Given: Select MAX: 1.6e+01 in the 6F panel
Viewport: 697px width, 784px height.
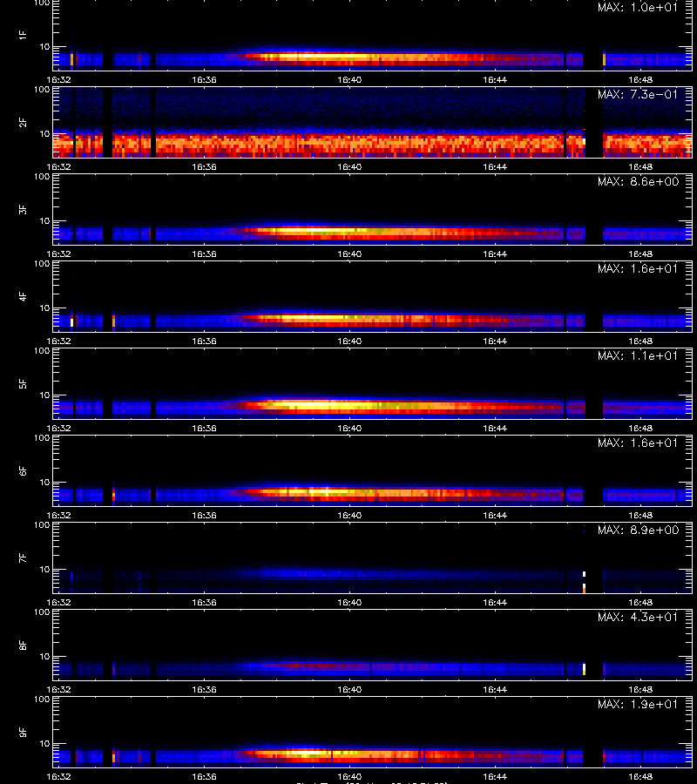Looking at the screenshot, I should click(638, 443).
